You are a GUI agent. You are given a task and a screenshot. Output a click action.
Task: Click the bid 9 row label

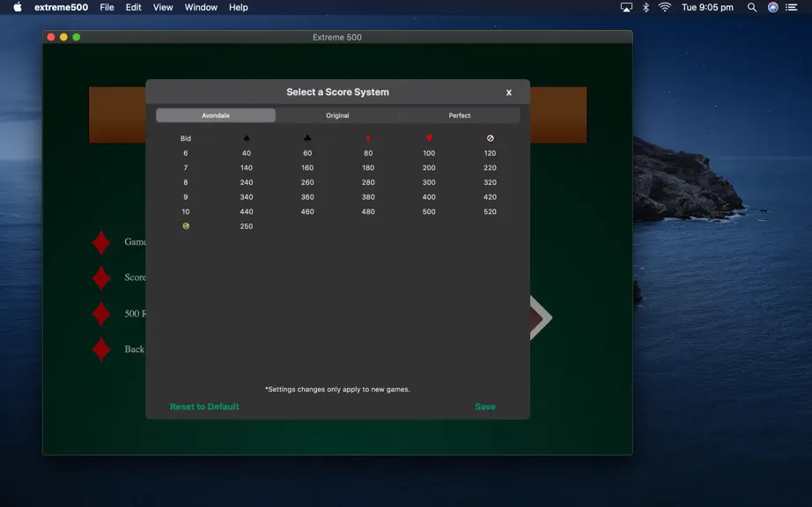[x=186, y=197]
